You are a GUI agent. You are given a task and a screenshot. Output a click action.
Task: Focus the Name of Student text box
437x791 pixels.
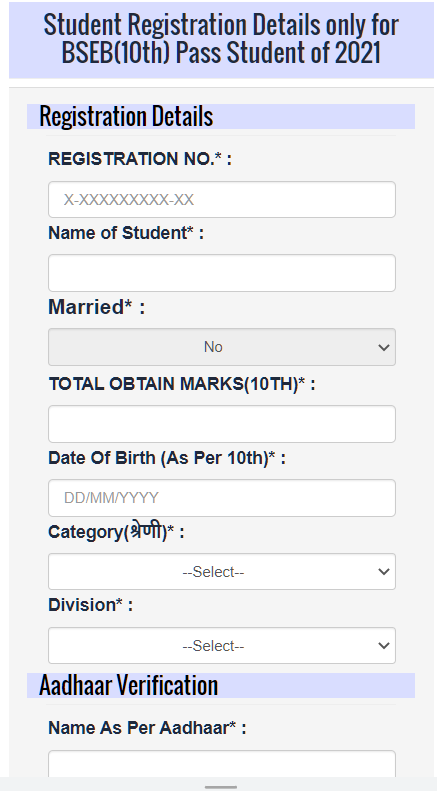(x=222, y=273)
